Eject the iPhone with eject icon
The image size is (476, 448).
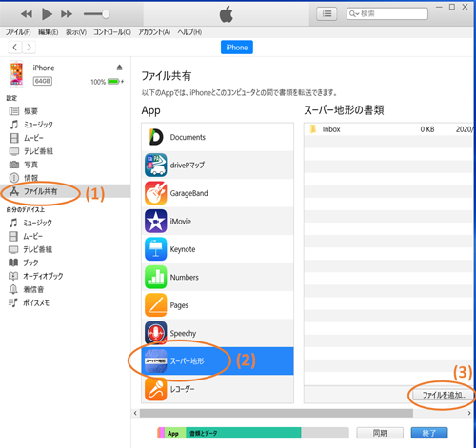pyautogui.click(x=119, y=68)
